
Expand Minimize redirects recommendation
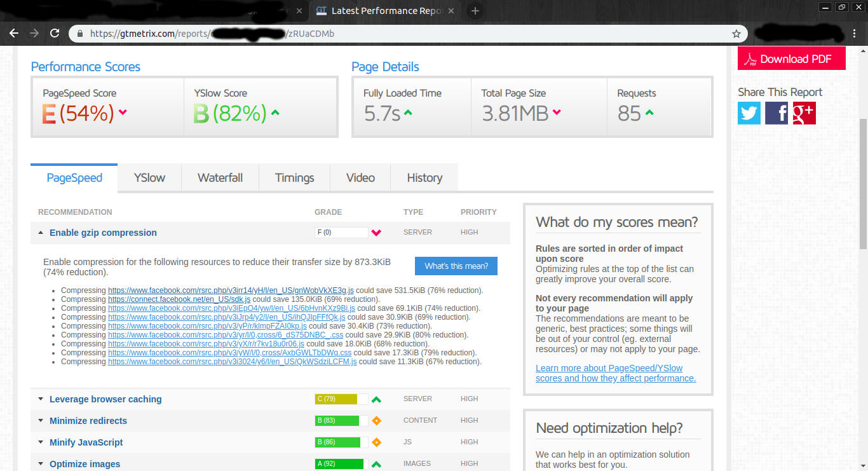tap(41, 421)
